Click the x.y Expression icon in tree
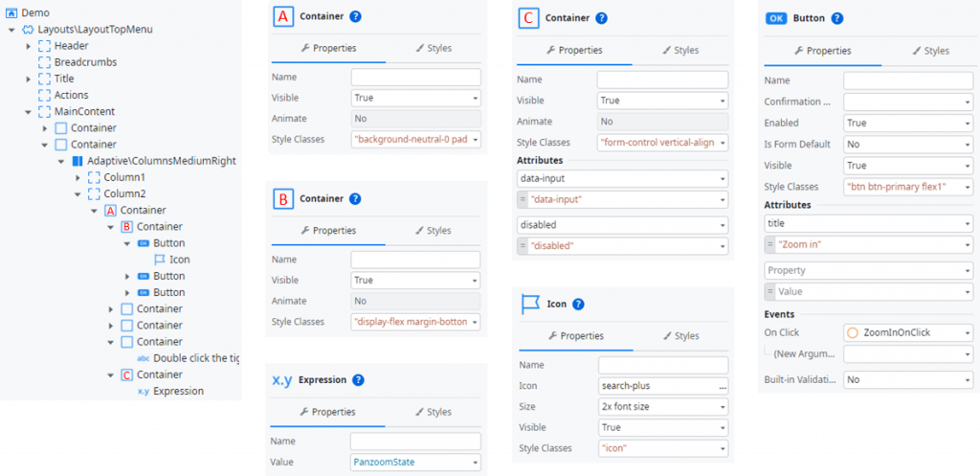Viewport: 980px width, 476px height. coord(143,391)
